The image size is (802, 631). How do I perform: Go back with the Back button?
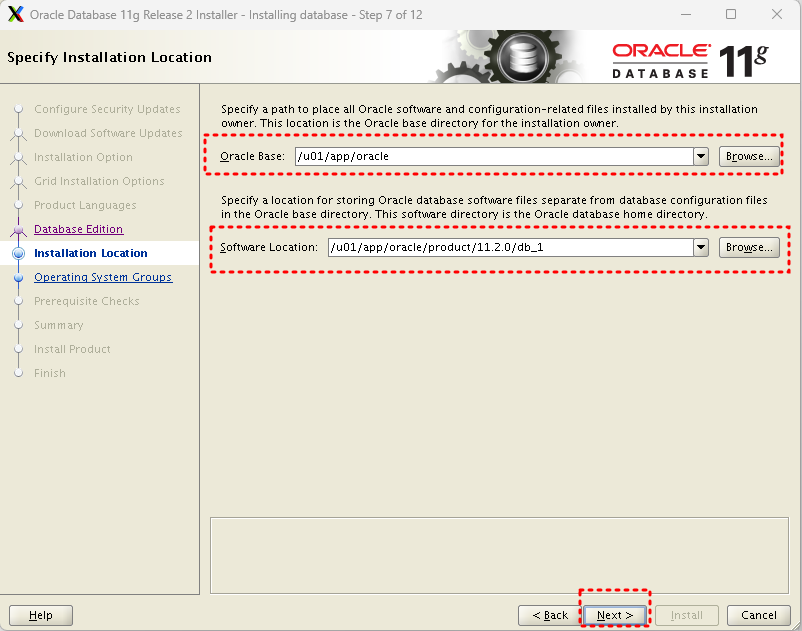[x=550, y=615]
